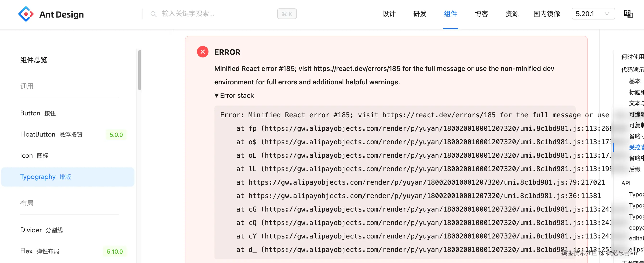Switch language using the 中/En icon

point(628,14)
